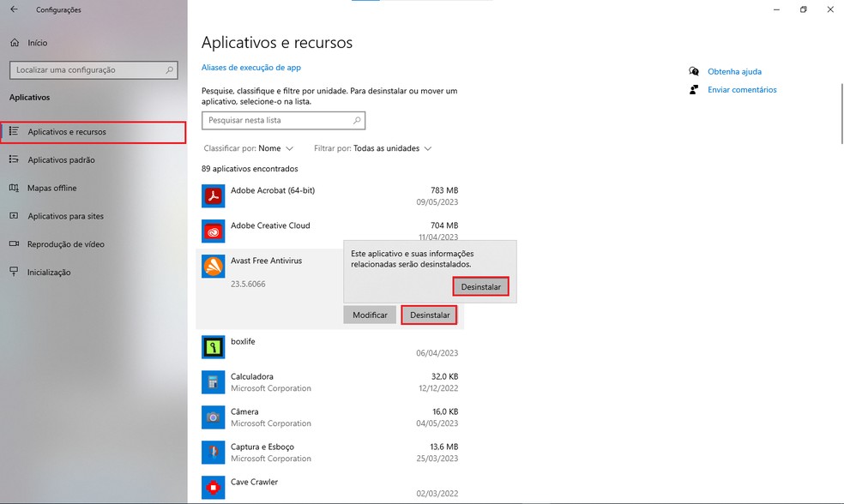Open Aplicativos padrão settings page
This screenshot has width=844, height=504.
click(x=61, y=160)
